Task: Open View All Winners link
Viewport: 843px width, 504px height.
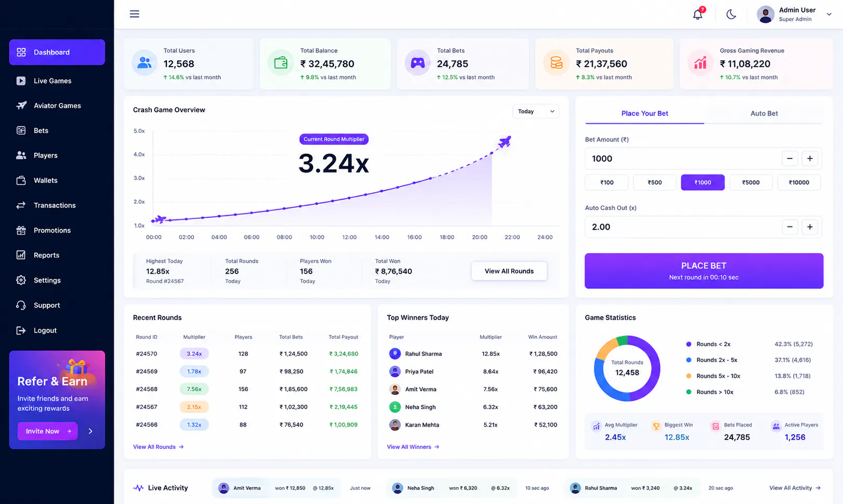Action: (413, 447)
